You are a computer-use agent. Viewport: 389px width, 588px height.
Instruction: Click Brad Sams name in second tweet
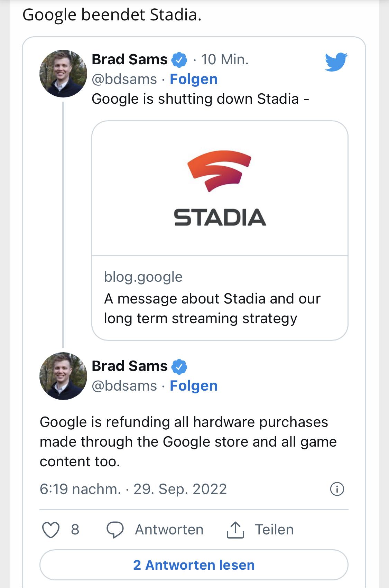(129, 366)
